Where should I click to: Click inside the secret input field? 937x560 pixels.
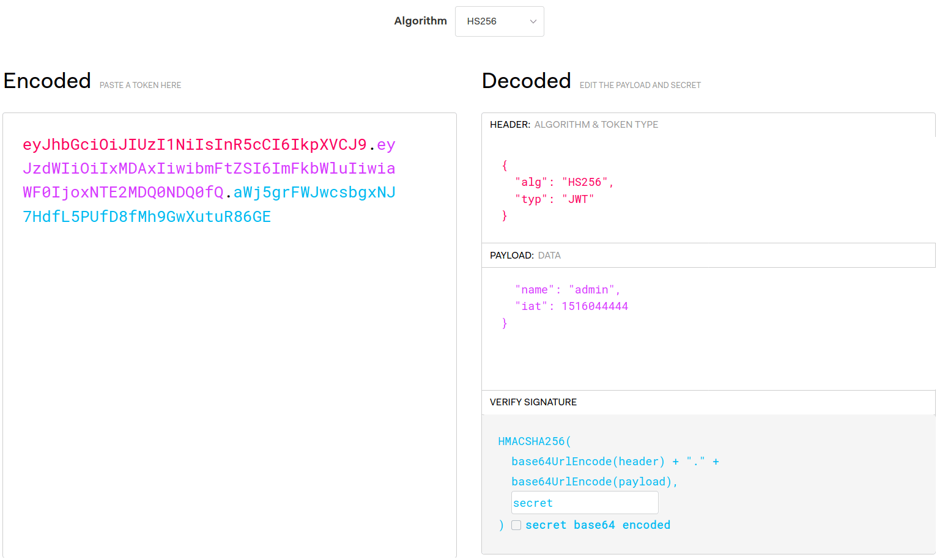pyautogui.click(x=584, y=502)
